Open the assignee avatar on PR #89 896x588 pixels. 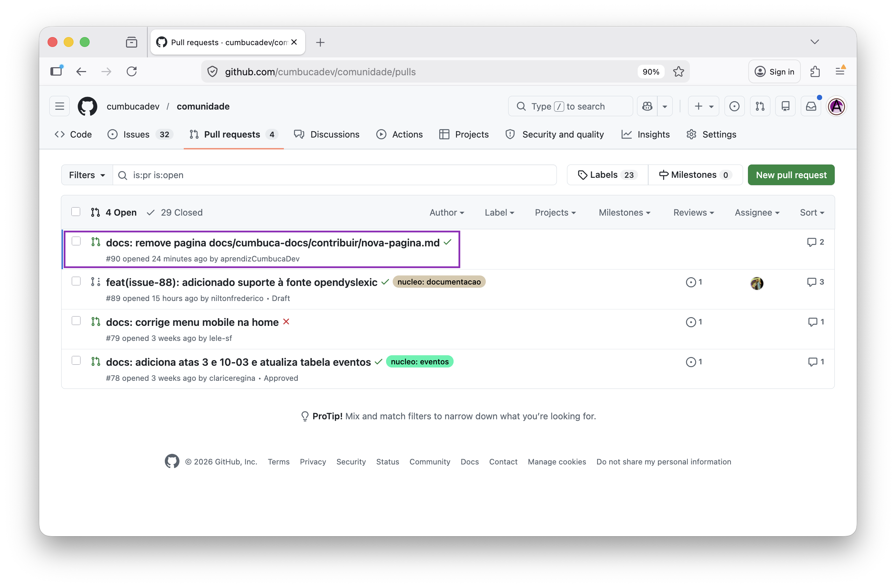tap(756, 283)
